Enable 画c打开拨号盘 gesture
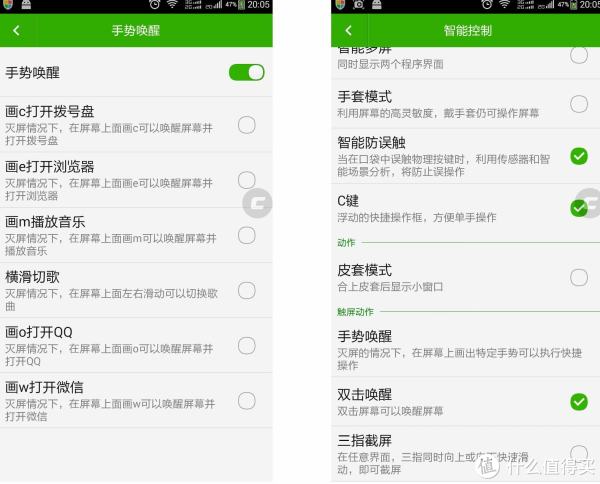600x484 pixels. click(246, 125)
